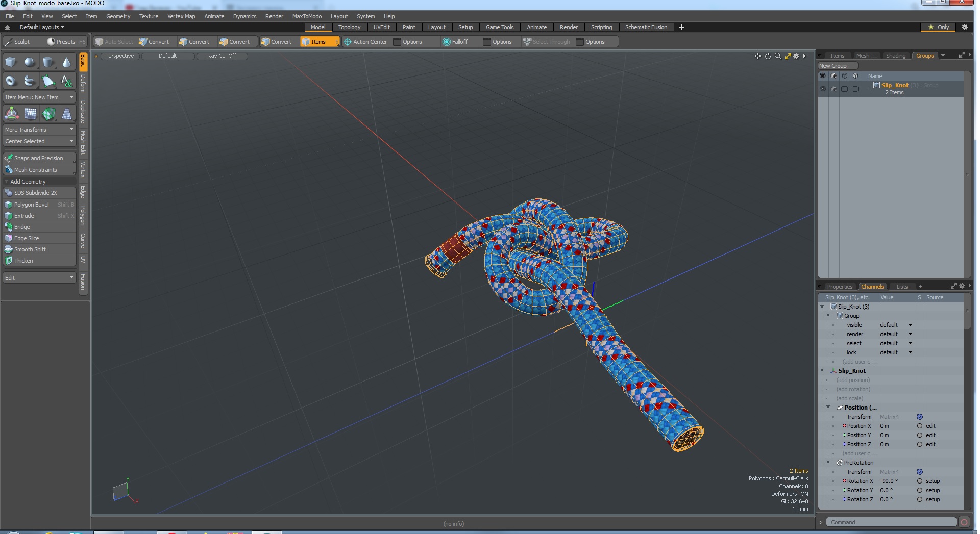The height and width of the screenshot is (534, 980).
Task: Click the viewport zoom magnifier icon
Action: [778, 56]
